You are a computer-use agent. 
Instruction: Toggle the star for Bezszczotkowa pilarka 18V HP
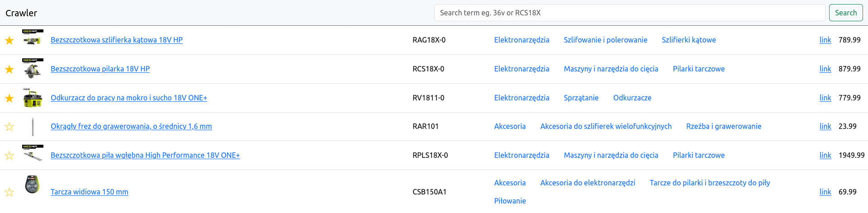(9, 69)
